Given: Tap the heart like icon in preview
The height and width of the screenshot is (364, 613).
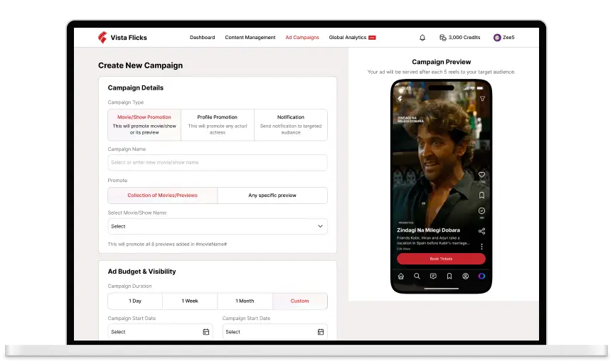Looking at the screenshot, I should click(481, 174).
